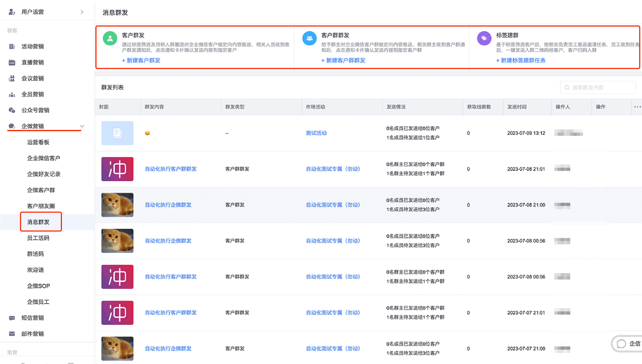Image resolution: width=642 pixels, height=364 pixels.
Task: Open 运营看板 in sidebar
Action: tap(38, 142)
